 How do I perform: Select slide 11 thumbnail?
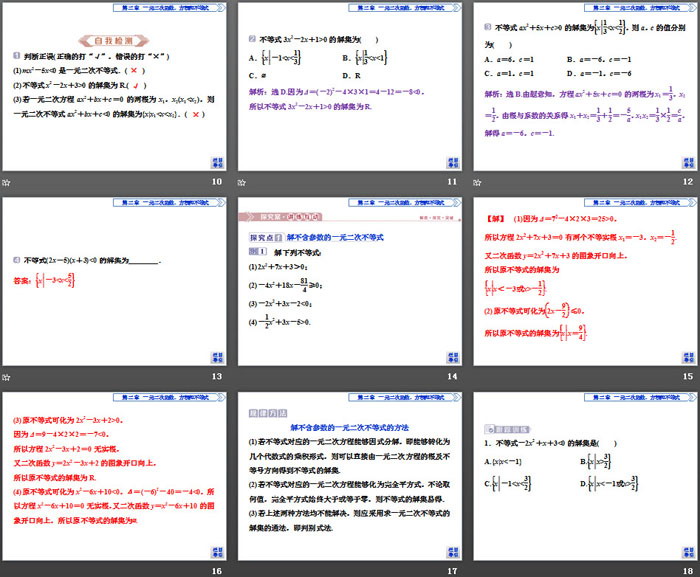[349, 88]
